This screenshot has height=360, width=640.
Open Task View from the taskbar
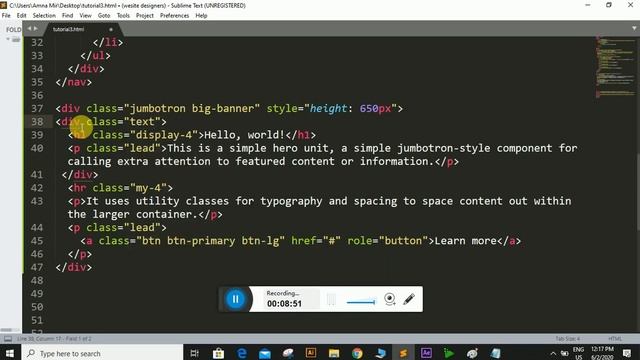point(195,353)
